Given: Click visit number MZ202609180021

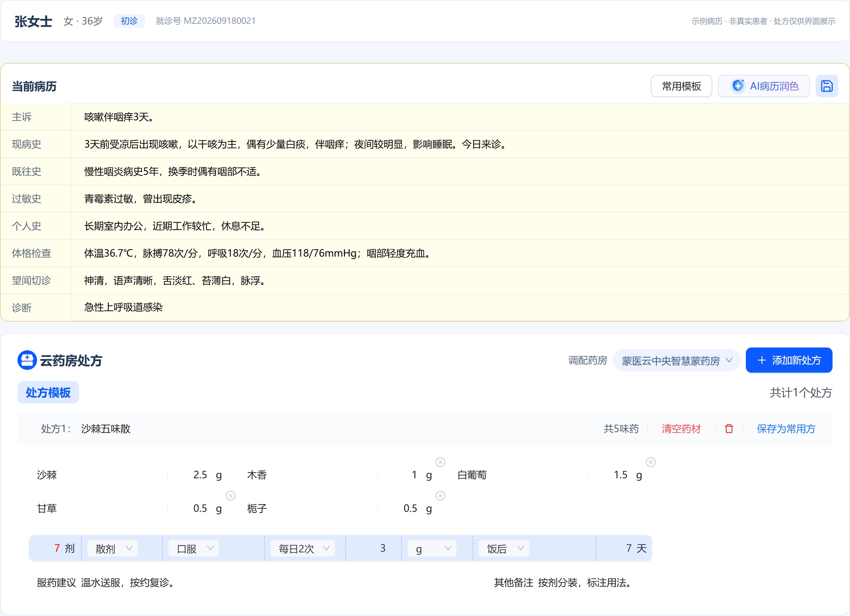Looking at the screenshot, I should [x=219, y=21].
